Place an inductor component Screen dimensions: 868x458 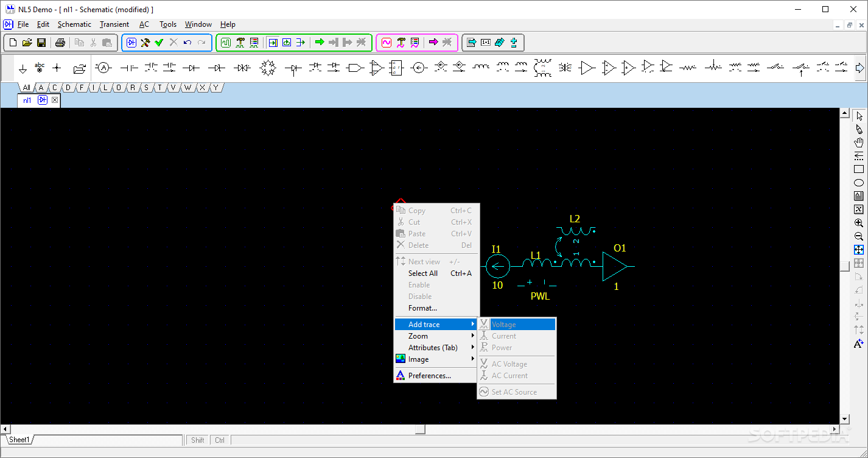click(481, 68)
